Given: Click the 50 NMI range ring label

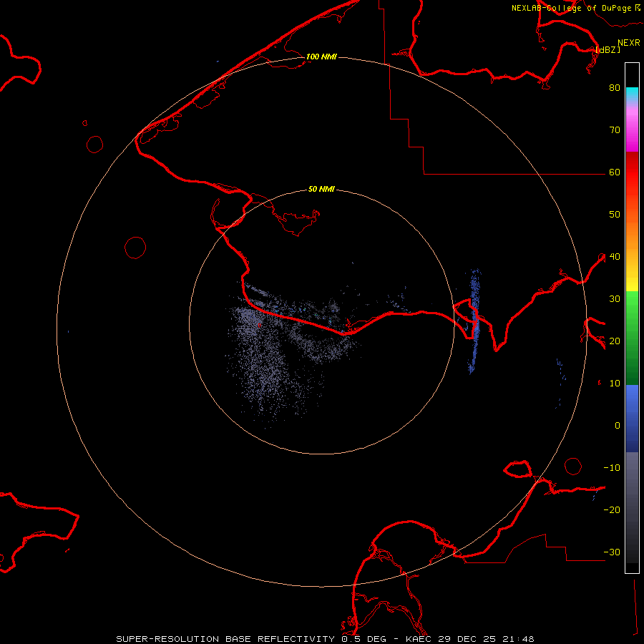Looking at the screenshot, I should pyautogui.click(x=321, y=189).
